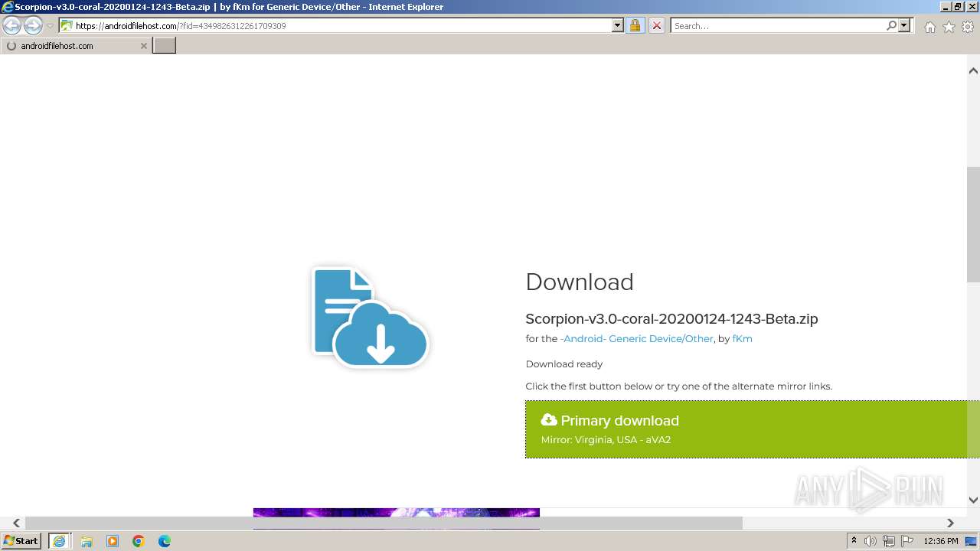This screenshot has width=980, height=551.
Task: Open the fKm developer link
Action: [x=742, y=338]
